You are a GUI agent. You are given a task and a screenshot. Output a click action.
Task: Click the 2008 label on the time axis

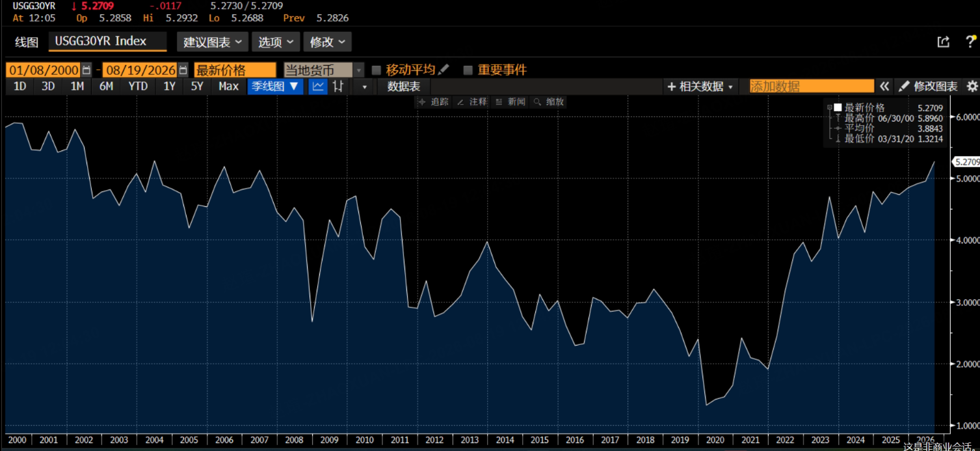(293, 440)
